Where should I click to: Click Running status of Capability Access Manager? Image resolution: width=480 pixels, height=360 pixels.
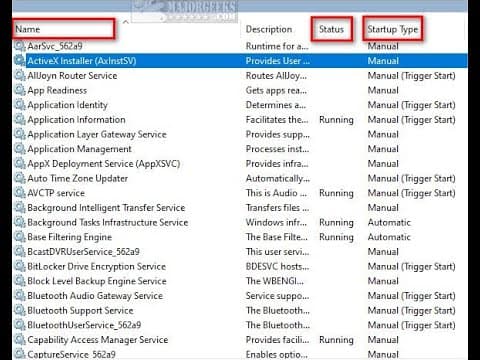point(336,340)
